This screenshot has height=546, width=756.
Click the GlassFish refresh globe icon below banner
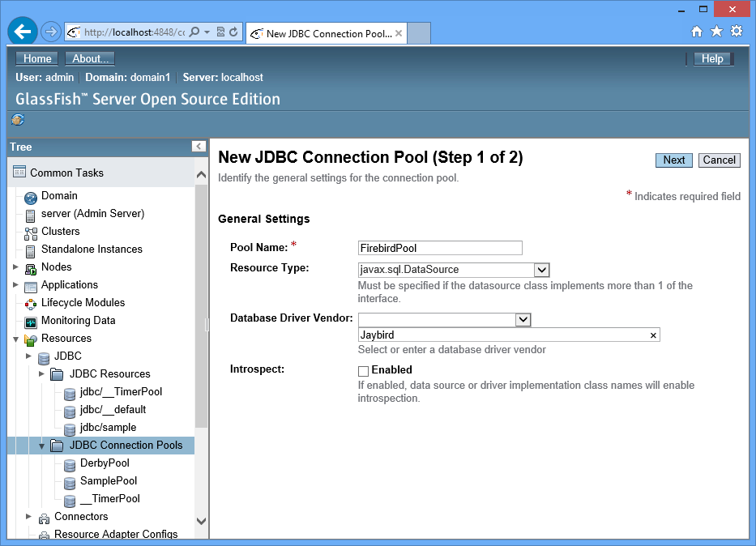point(18,120)
